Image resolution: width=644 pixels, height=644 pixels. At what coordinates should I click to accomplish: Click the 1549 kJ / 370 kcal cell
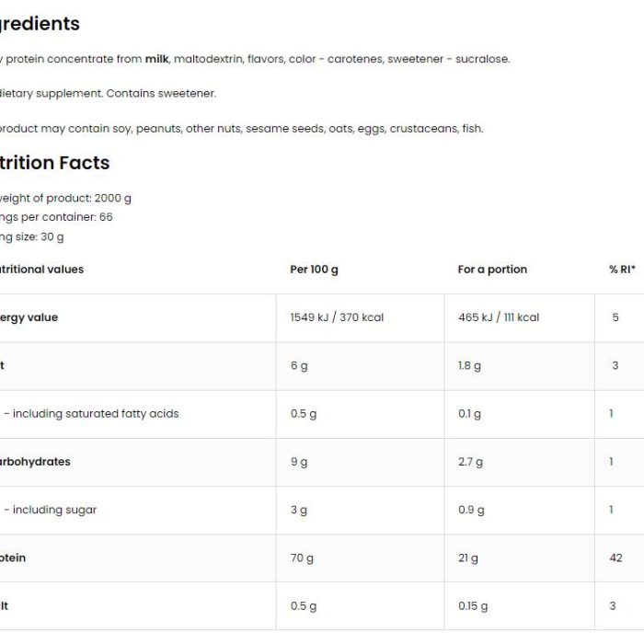[x=337, y=317]
